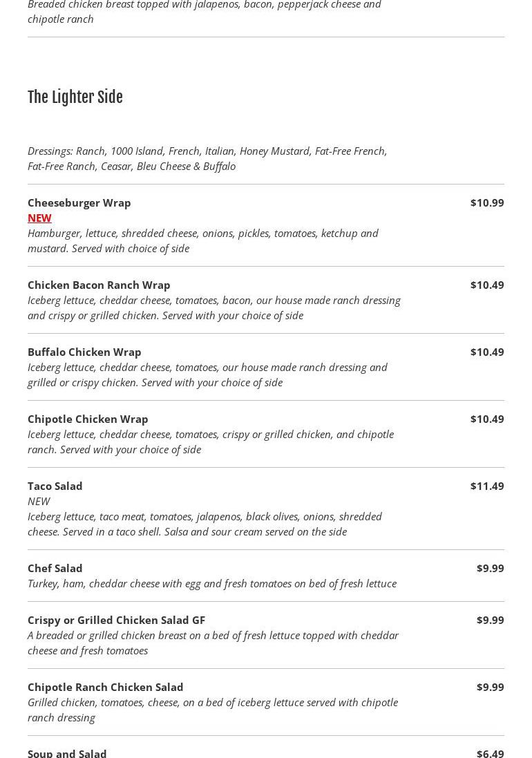Screen dimensions: 532x758
Task: Click the Soup and Salad title
Action: (x=67, y=752)
